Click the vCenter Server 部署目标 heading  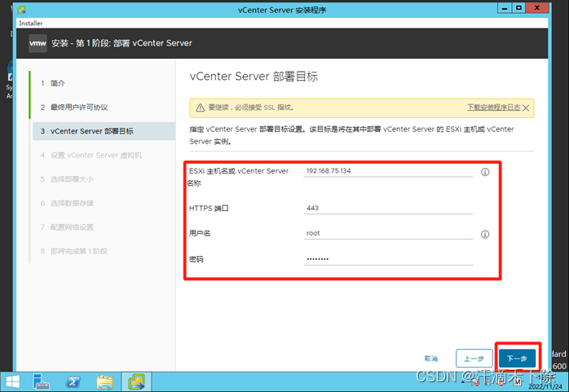click(254, 77)
